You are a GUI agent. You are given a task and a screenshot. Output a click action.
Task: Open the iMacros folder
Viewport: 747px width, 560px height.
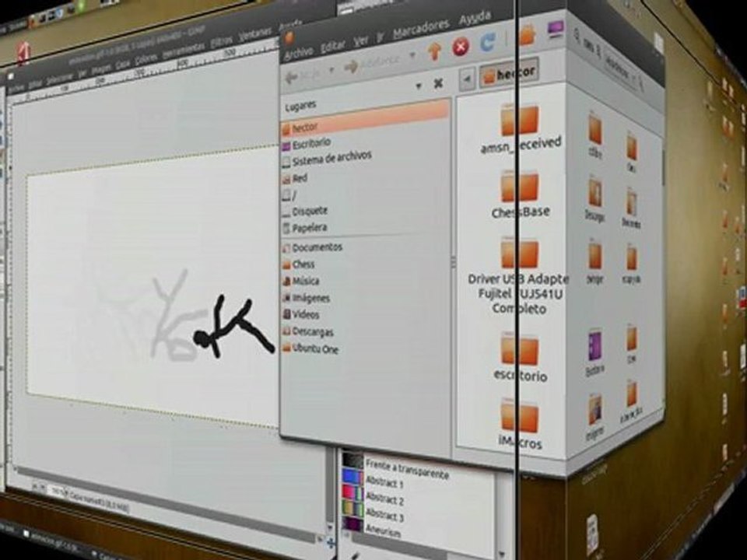tap(521, 425)
